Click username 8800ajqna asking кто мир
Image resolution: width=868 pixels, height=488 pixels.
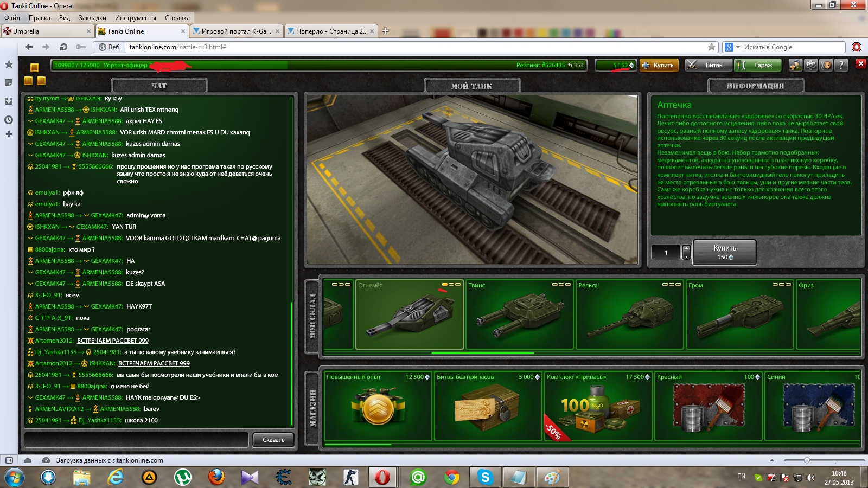[50, 249]
